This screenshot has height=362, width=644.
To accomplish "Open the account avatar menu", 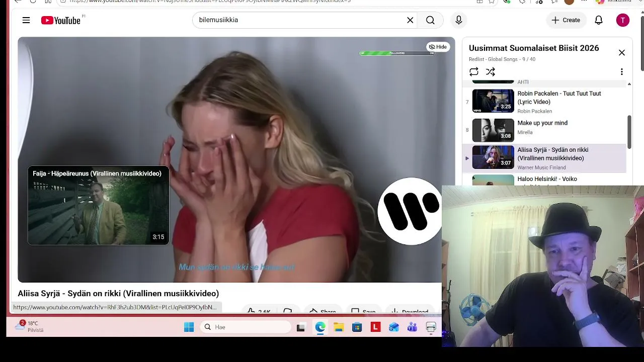I will 623,20.
